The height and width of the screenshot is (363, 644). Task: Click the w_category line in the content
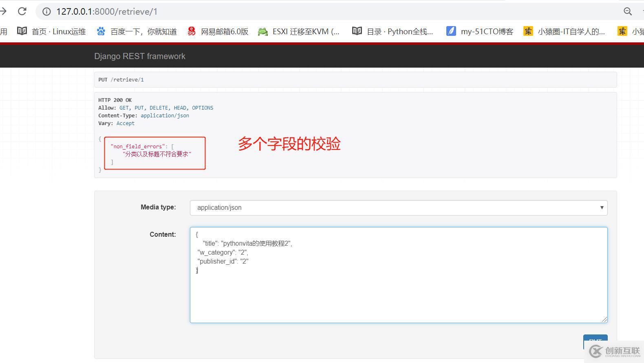[223, 252]
